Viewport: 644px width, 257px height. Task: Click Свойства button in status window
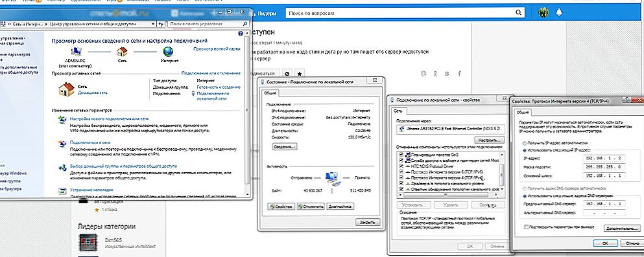point(281,206)
